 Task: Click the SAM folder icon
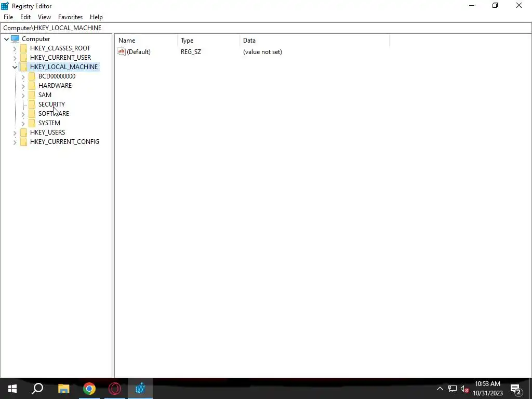click(32, 95)
